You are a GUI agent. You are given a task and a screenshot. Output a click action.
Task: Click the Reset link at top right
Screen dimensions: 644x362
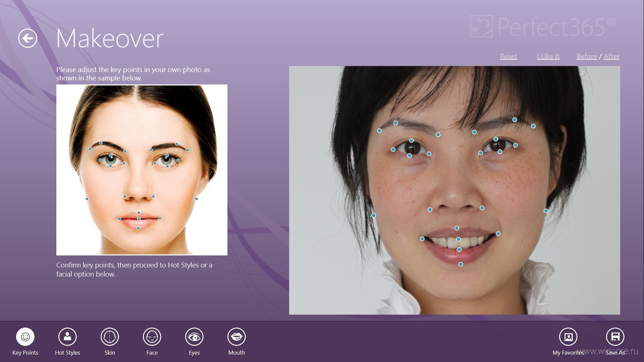(x=508, y=56)
